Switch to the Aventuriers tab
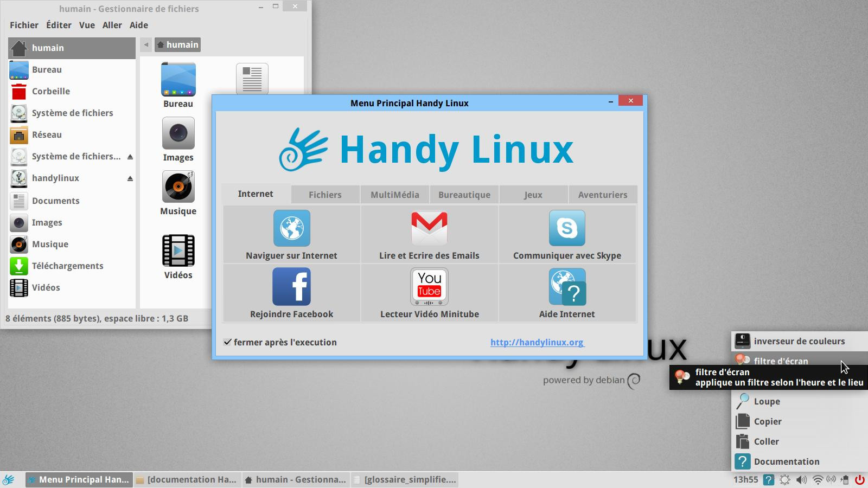 point(603,195)
